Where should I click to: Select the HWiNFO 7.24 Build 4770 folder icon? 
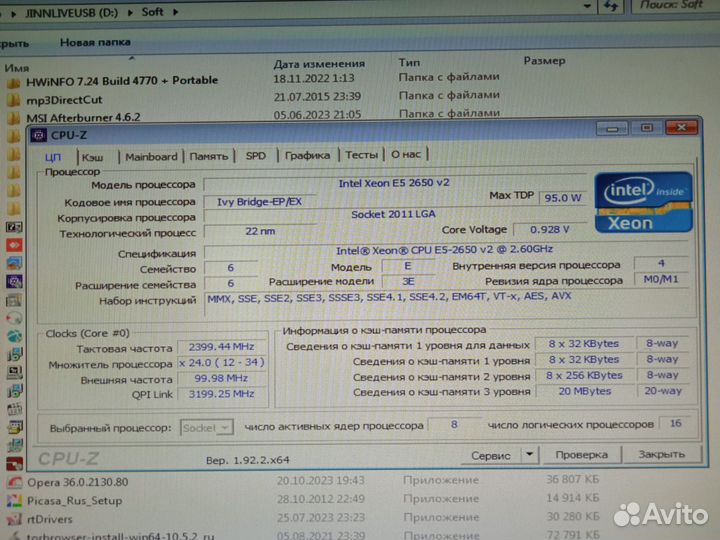(x=14, y=83)
